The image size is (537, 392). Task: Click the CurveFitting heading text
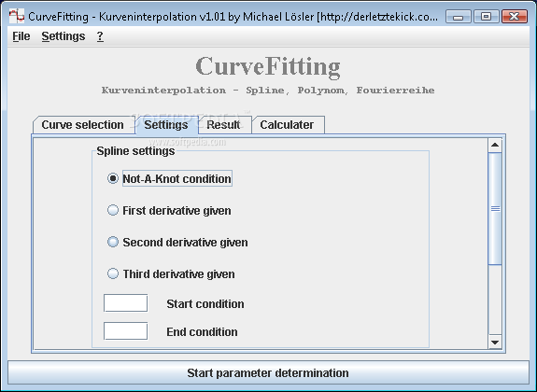268,67
